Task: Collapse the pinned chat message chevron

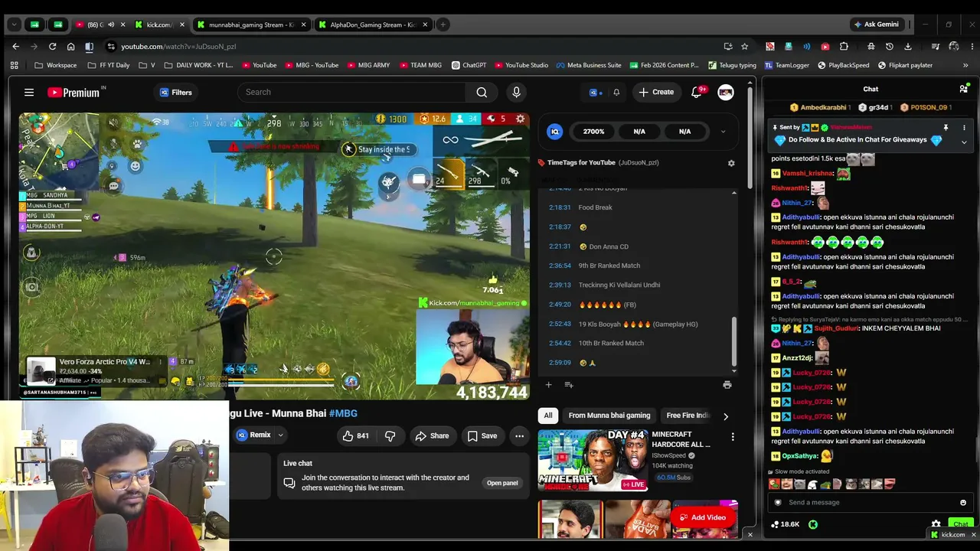Action: [964, 142]
